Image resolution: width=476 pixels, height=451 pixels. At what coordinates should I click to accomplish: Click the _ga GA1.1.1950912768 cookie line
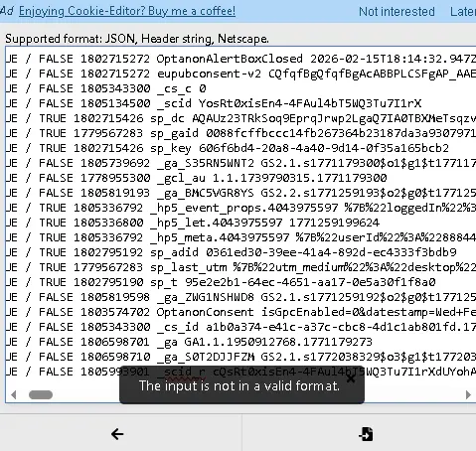189,342
